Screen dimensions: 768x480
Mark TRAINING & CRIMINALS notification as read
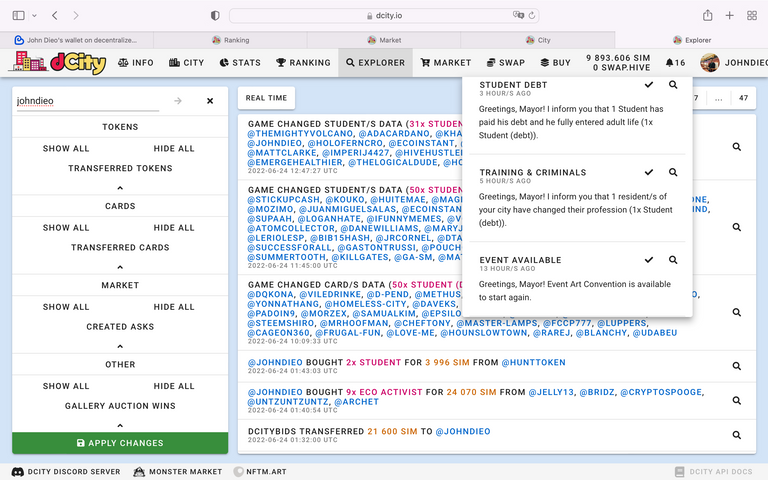pos(649,172)
